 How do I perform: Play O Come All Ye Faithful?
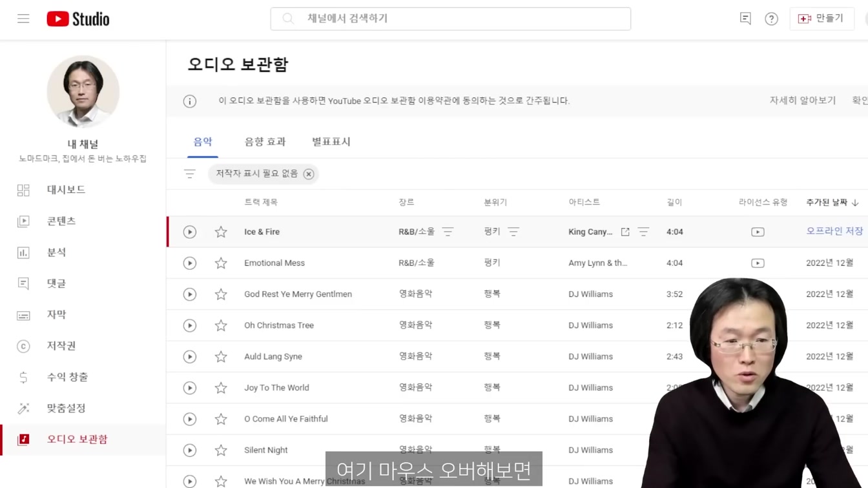point(189,419)
